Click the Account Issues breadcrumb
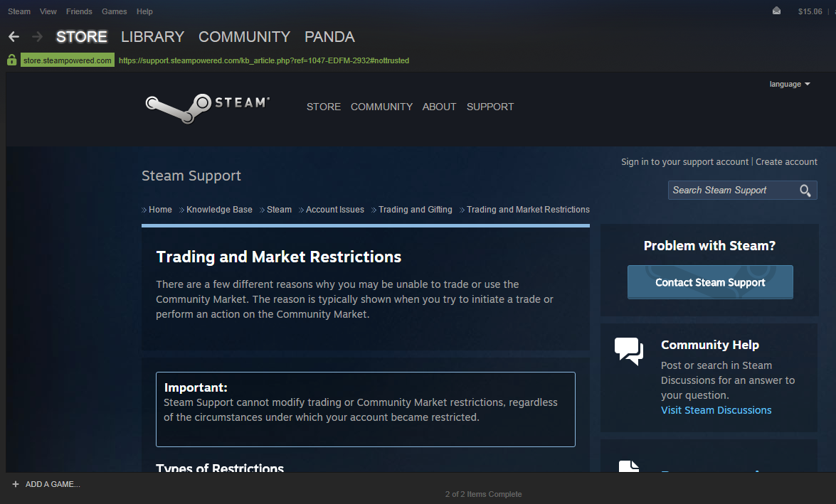 (x=335, y=210)
